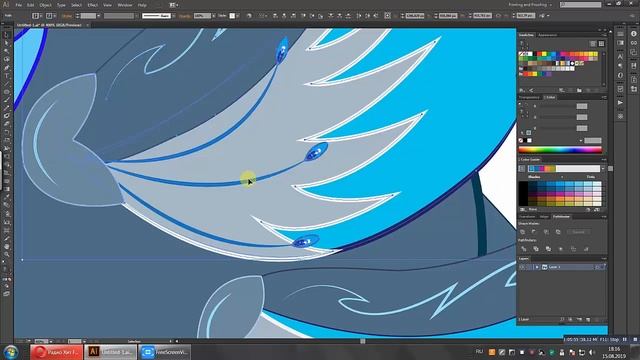Switch Swatches panel to list view
Image resolution: width=640 pixels, height=360 pixels.
593,43
